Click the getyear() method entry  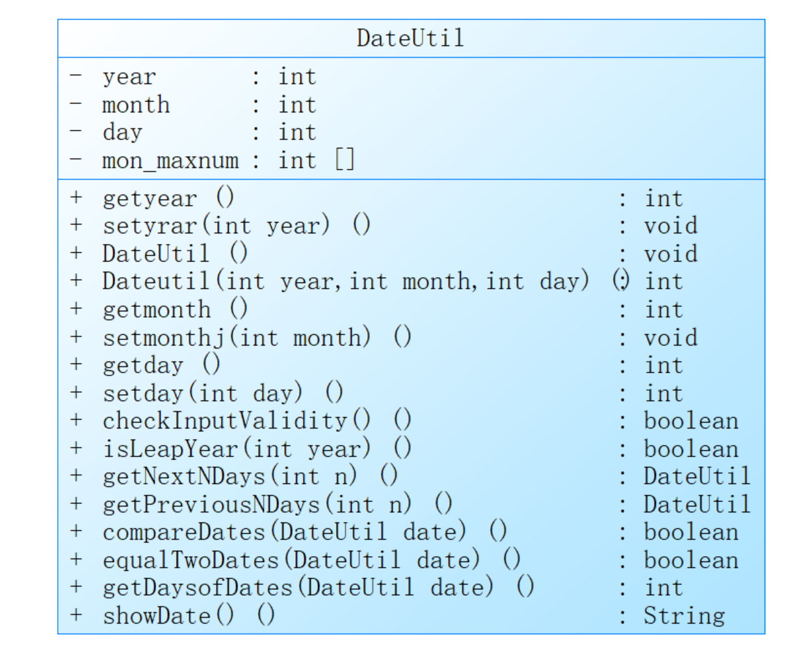click(168, 198)
